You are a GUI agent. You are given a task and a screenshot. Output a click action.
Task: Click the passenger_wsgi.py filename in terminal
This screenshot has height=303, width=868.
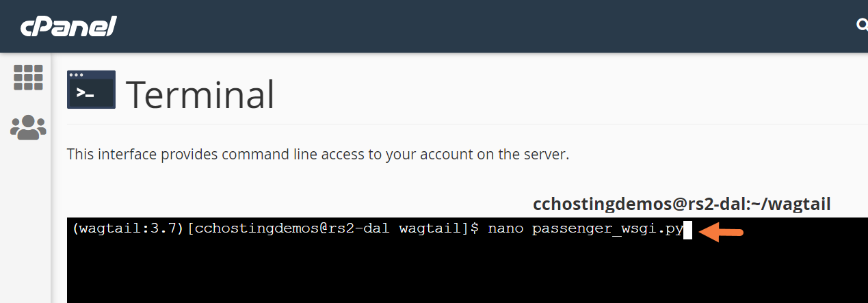[607, 230]
